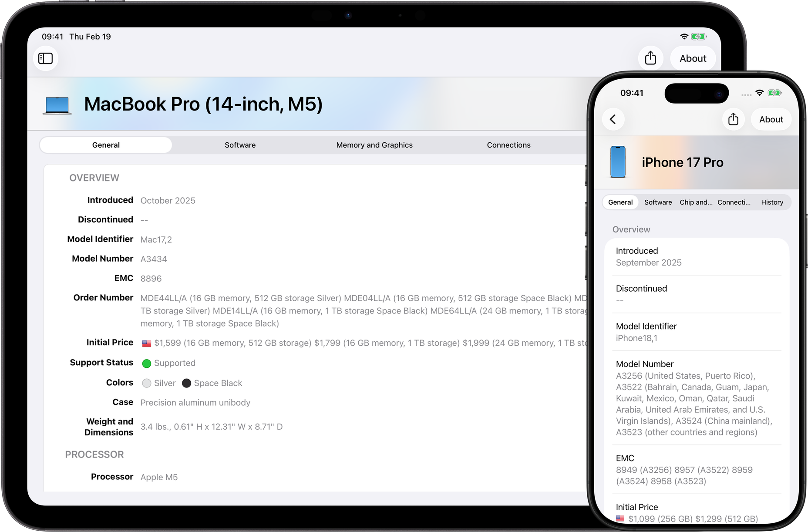Tap the iPhone Model Identifier row
Screen dimensions: 808x532
click(x=696, y=332)
